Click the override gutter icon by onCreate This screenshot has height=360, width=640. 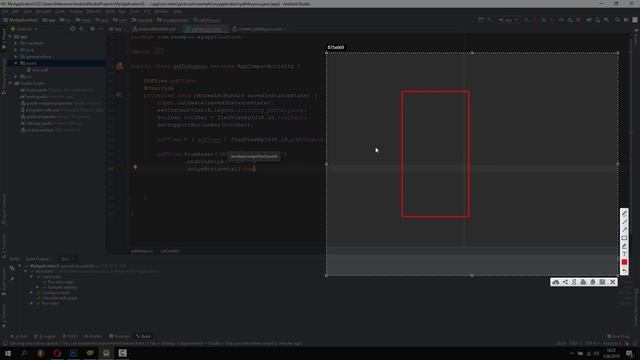pyautogui.click(x=119, y=95)
